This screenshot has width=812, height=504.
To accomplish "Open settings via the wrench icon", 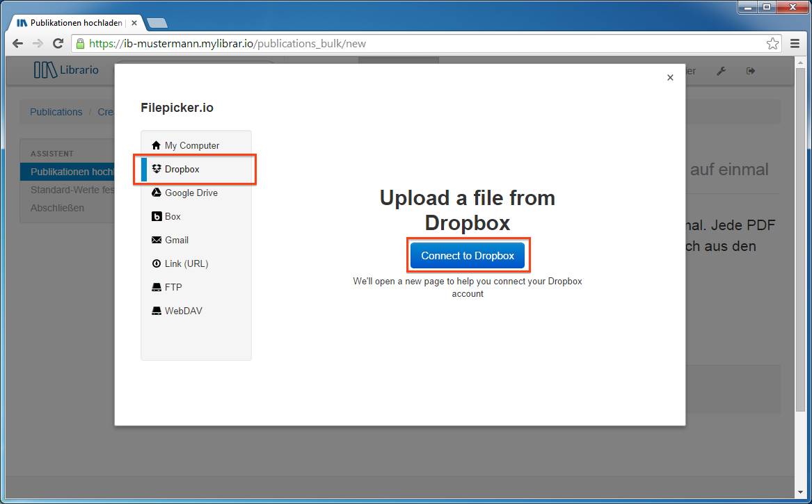I will 721,71.
